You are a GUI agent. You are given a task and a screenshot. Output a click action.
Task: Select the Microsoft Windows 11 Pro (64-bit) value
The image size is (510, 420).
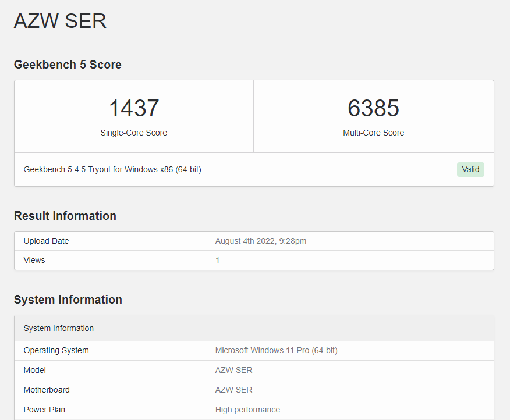[x=277, y=350]
